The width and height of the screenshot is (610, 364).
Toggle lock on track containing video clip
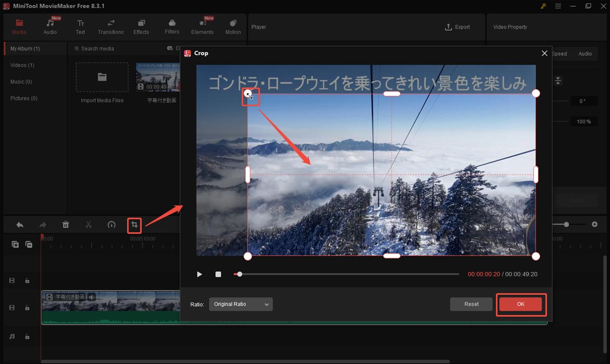[27, 308]
